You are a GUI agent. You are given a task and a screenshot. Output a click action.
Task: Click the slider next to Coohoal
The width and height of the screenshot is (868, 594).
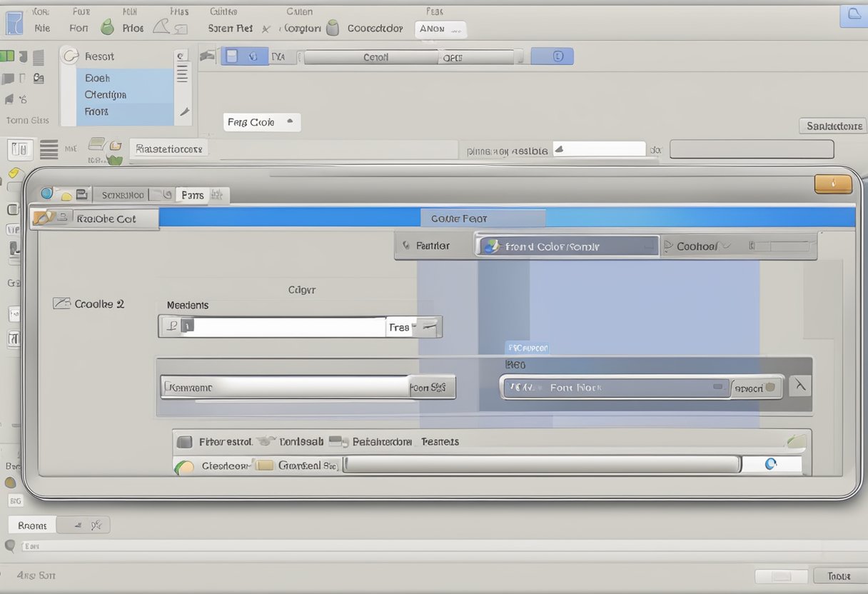pos(782,246)
